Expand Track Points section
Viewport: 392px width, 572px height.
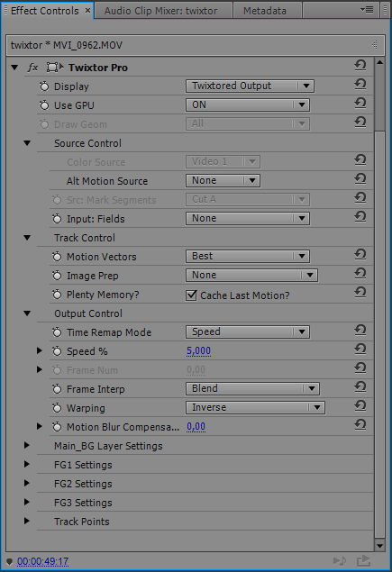[27, 521]
